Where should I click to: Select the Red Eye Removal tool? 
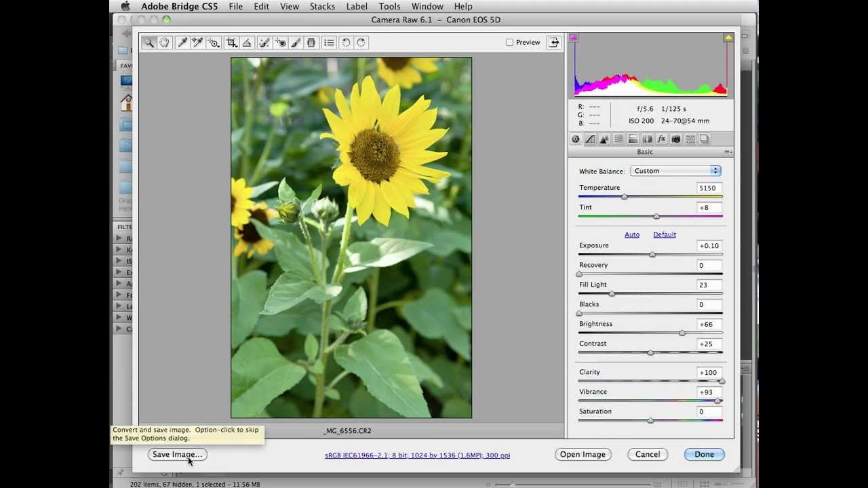(280, 43)
